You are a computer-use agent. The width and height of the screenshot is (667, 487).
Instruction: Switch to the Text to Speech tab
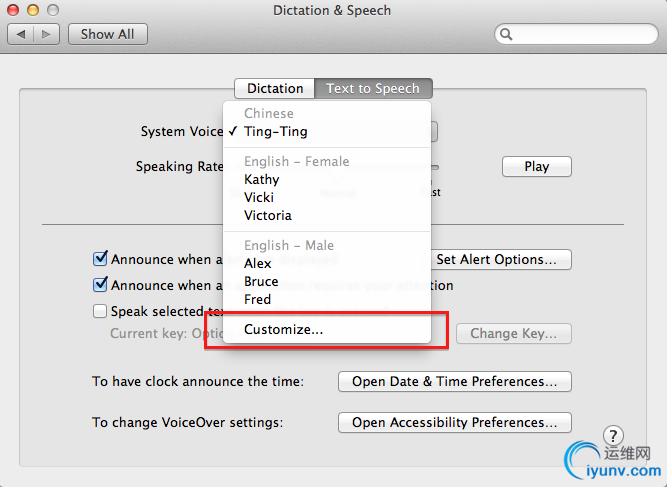click(x=373, y=88)
